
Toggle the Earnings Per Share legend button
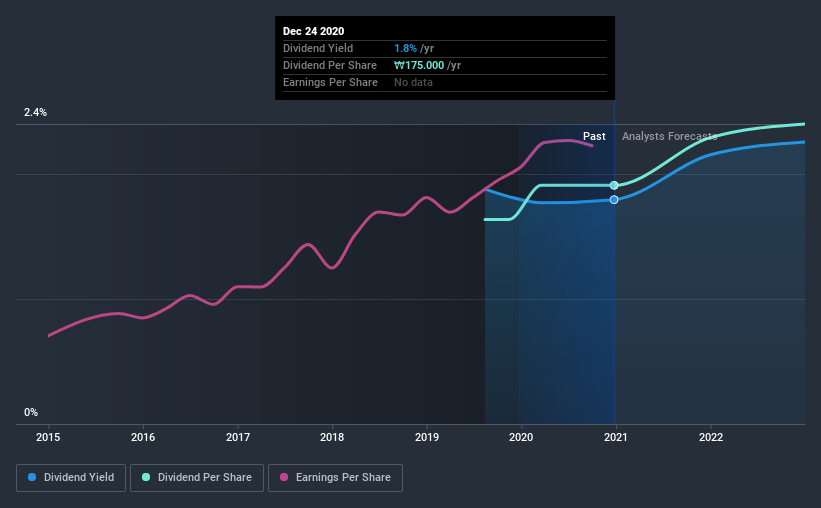pos(336,478)
